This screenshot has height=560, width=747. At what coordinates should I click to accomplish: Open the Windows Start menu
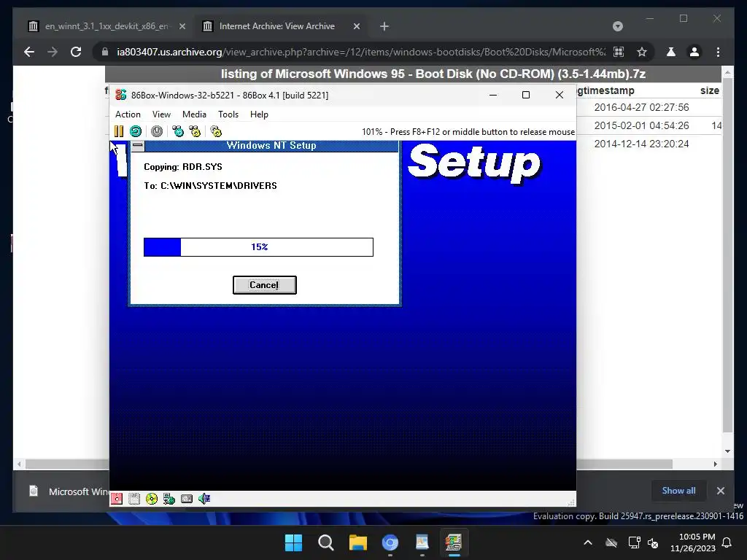point(293,542)
